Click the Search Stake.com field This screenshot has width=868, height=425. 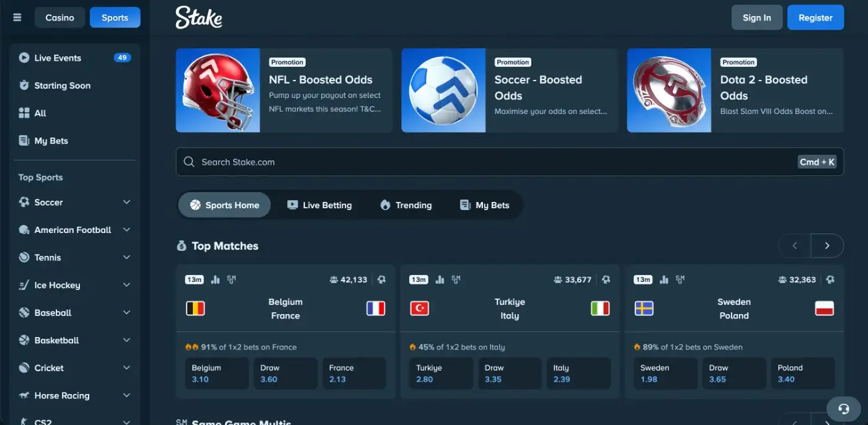click(x=510, y=162)
